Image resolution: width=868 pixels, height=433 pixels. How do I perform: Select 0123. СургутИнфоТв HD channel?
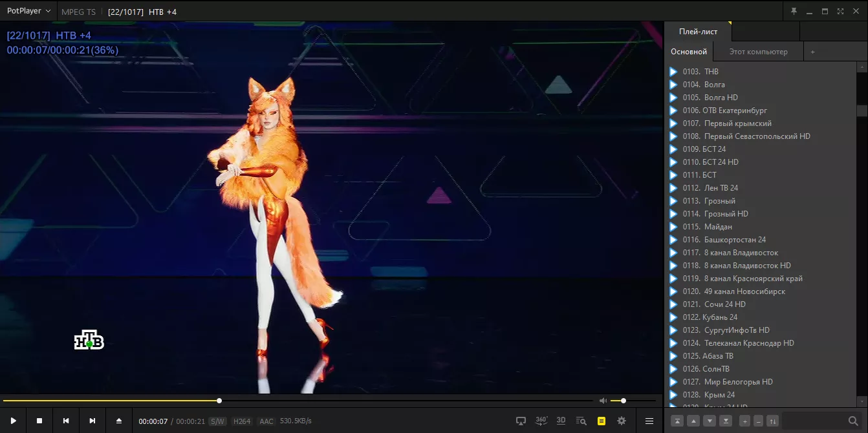point(760,330)
